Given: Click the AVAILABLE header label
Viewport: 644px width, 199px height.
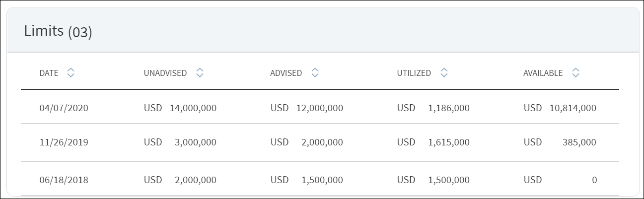Looking at the screenshot, I should (543, 73).
